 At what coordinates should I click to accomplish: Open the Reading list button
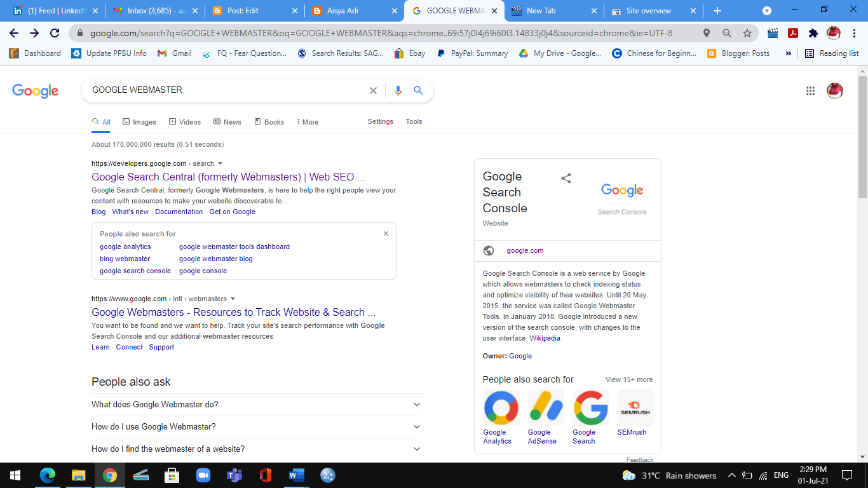832,53
